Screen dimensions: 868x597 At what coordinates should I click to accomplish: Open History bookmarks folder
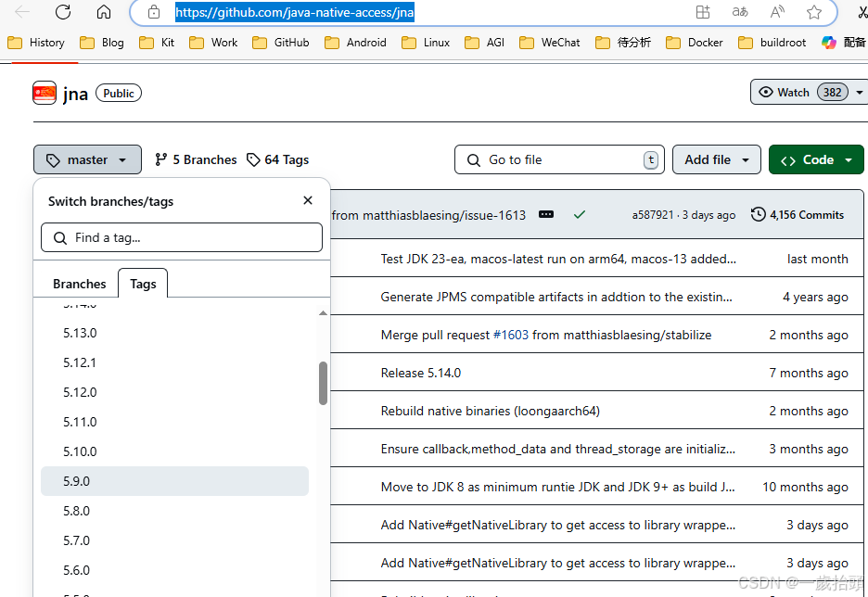pyautogui.click(x=36, y=43)
